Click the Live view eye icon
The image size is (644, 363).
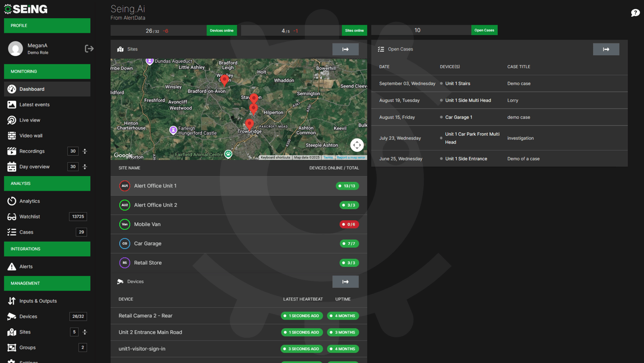pyautogui.click(x=12, y=120)
